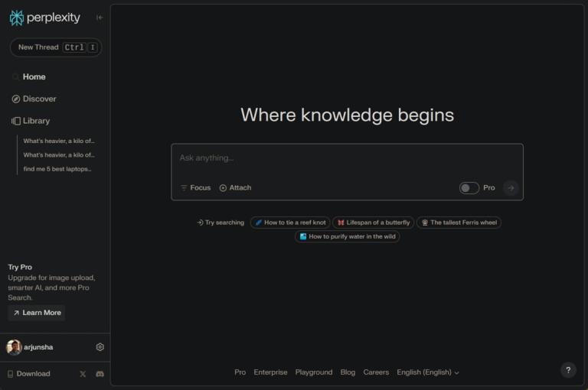Screen dimensions: 588x390
Task: Attach a file using Attach button
Action: 235,188
